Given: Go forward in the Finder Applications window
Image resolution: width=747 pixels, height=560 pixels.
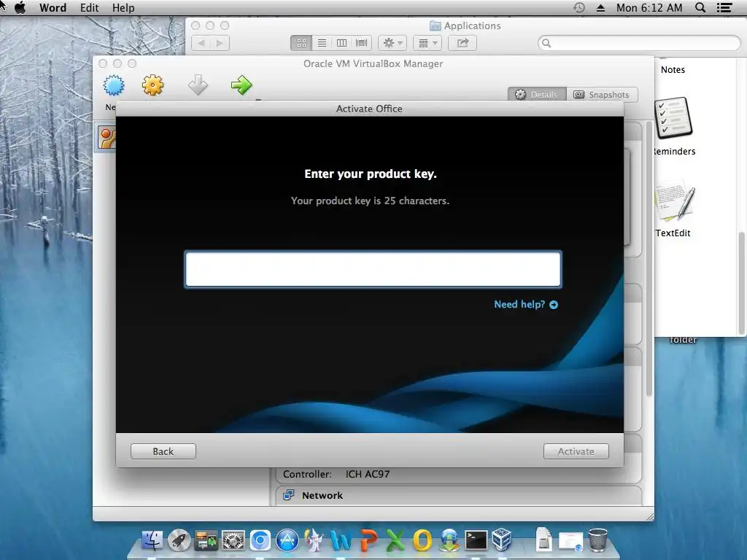Looking at the screenshot, I should click(220, 43).
